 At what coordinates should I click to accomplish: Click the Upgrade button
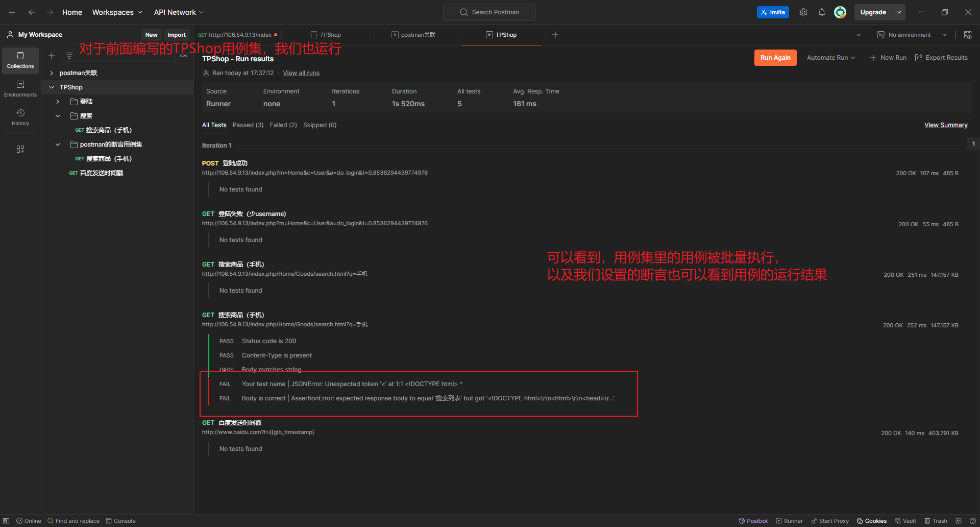[x=873, y=12]
